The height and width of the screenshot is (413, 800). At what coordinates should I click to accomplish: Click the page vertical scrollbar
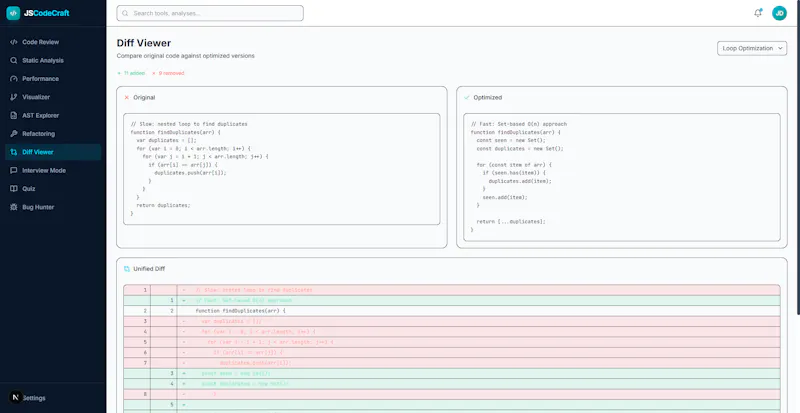(798, 157)
